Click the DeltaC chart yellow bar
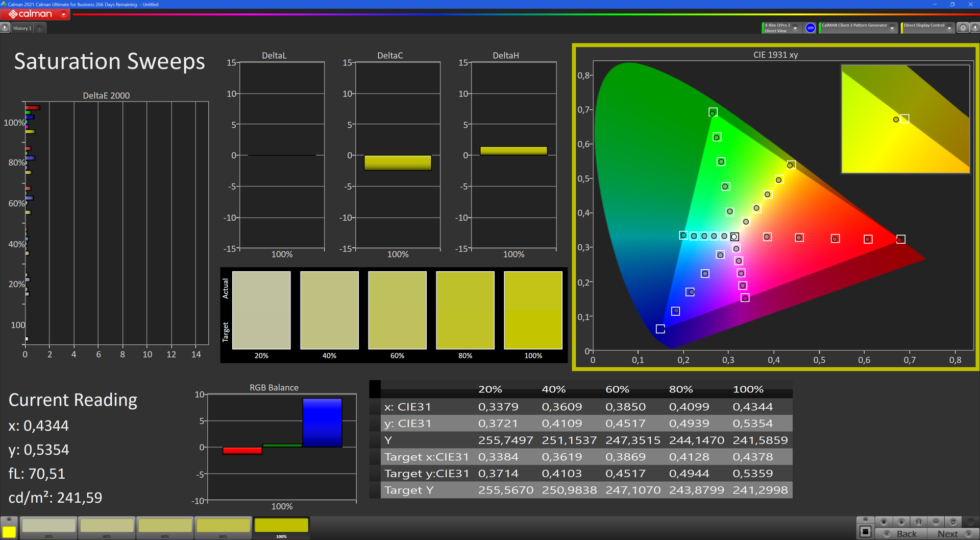Image resolution: width=980 pixels, height=540 pixels. (x=398, y=163)
